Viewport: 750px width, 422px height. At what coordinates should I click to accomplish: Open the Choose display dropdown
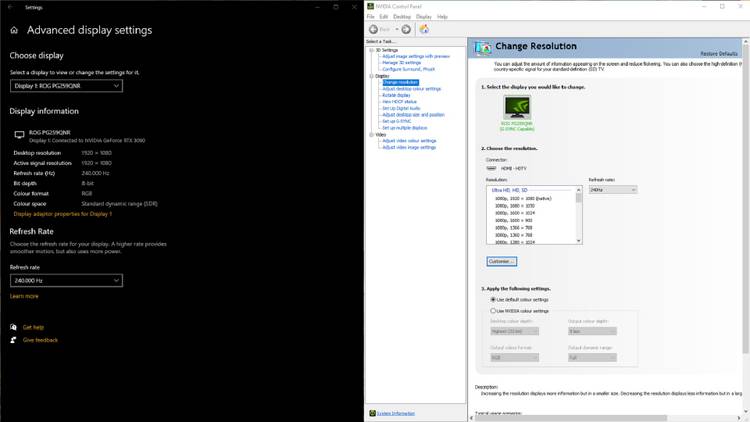[x=66, y=86]
